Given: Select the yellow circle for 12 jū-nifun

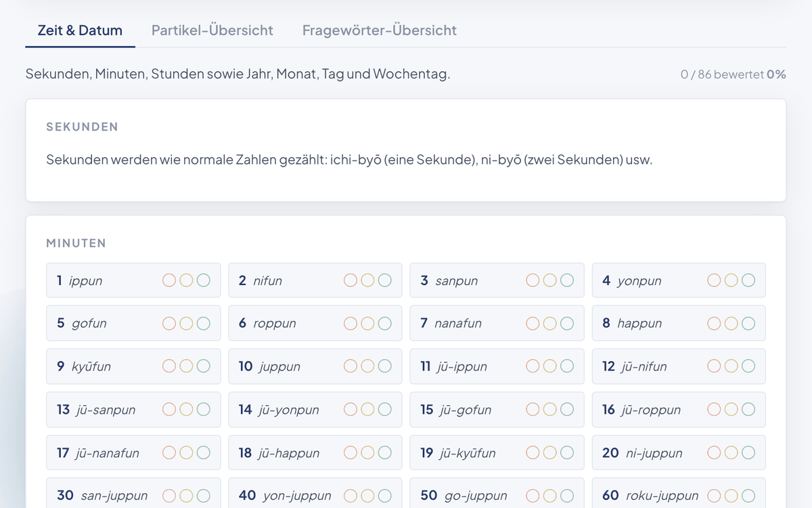Looking at the screenshot, I should [x=731, y=366].
